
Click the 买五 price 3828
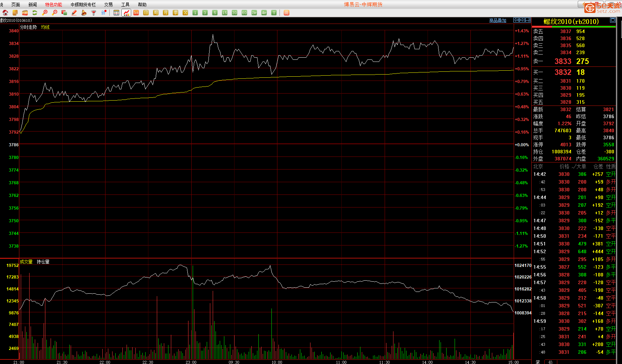(x=566, y=102)
